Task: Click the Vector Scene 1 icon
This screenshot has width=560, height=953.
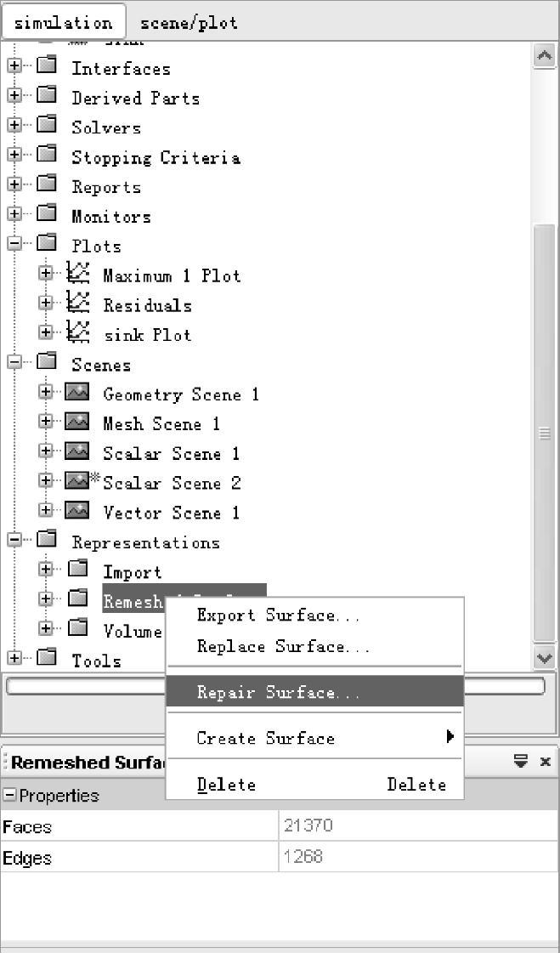Action: pyautogui.click(x=77, y=511)
